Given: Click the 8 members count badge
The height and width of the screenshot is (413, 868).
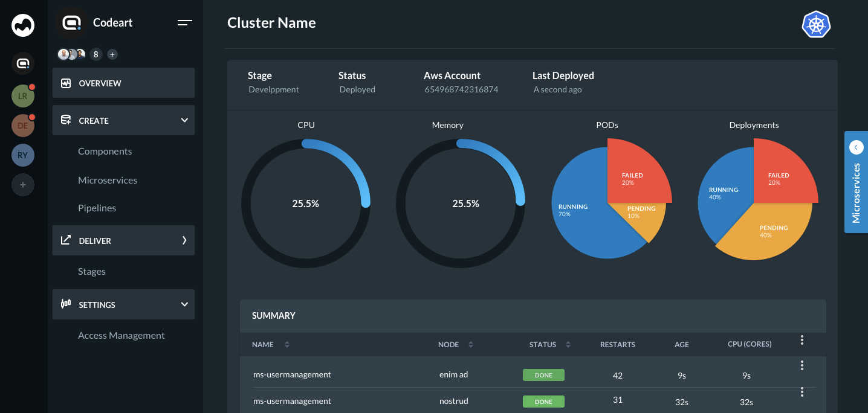Looking at the screenshot, I should [x=96, y=54].
